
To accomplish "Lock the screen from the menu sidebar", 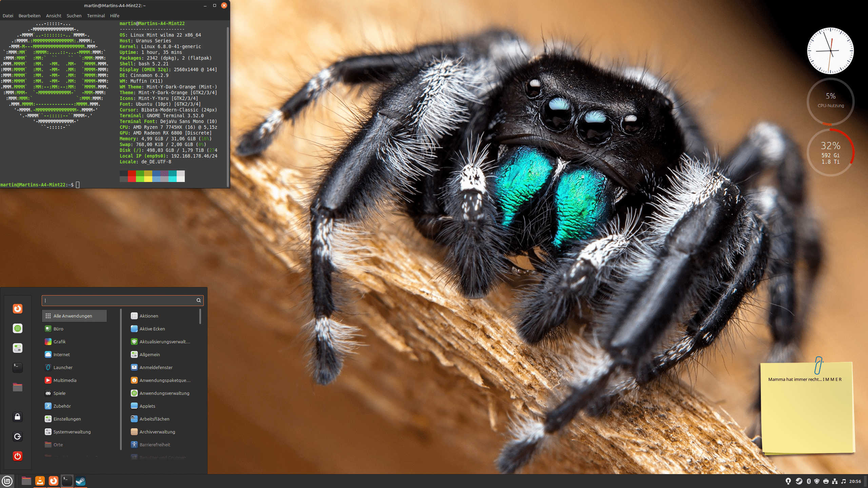I will [18, 417].
